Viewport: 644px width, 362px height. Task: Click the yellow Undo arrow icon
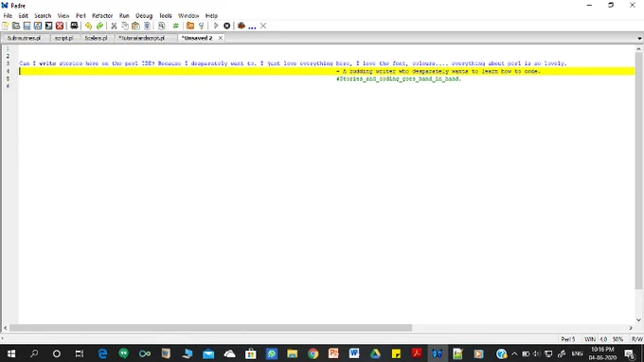[x=88, y=26]
